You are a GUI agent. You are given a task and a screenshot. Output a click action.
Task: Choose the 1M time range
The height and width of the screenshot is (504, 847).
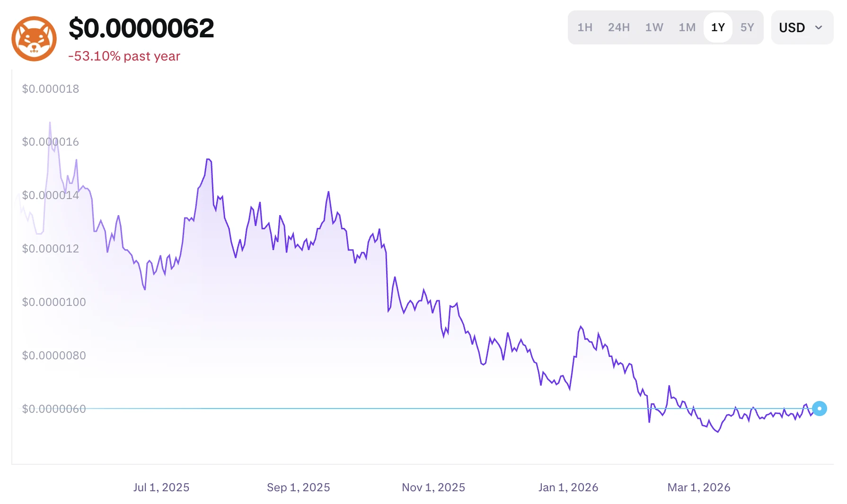point(687,27)
